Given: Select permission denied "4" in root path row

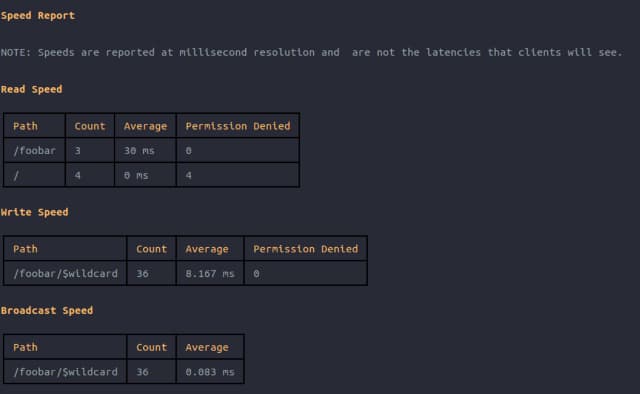Looking at the screenshot, I should coord(238,175).
